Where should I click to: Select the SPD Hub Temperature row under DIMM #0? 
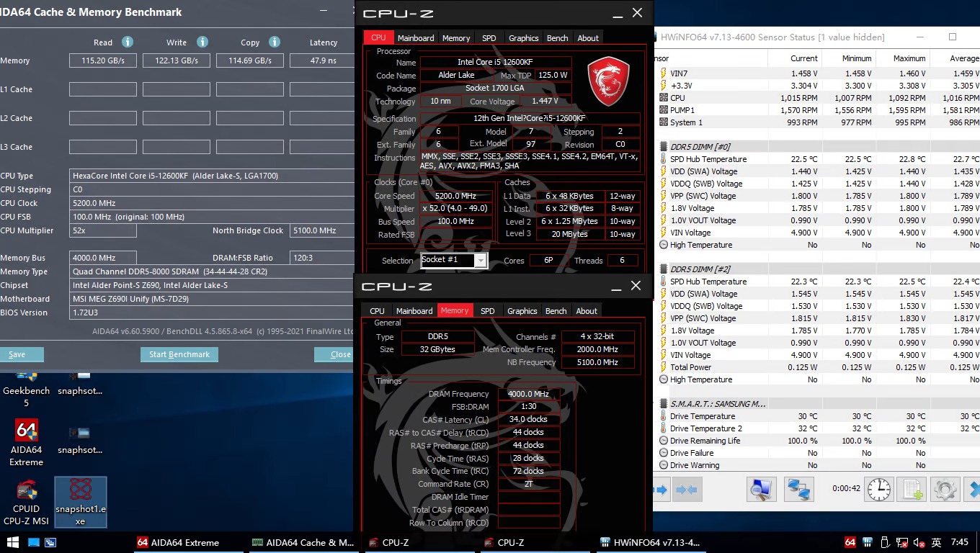click(816, 159)
